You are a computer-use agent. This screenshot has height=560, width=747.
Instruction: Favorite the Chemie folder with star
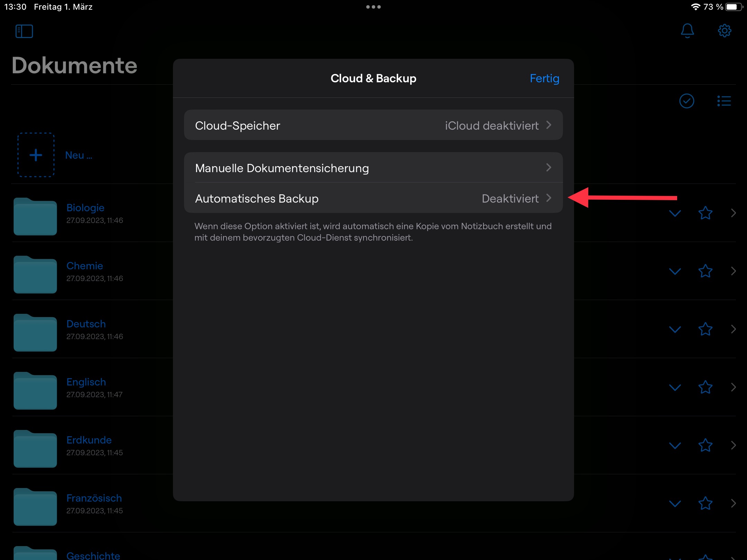tap(705, 271)
